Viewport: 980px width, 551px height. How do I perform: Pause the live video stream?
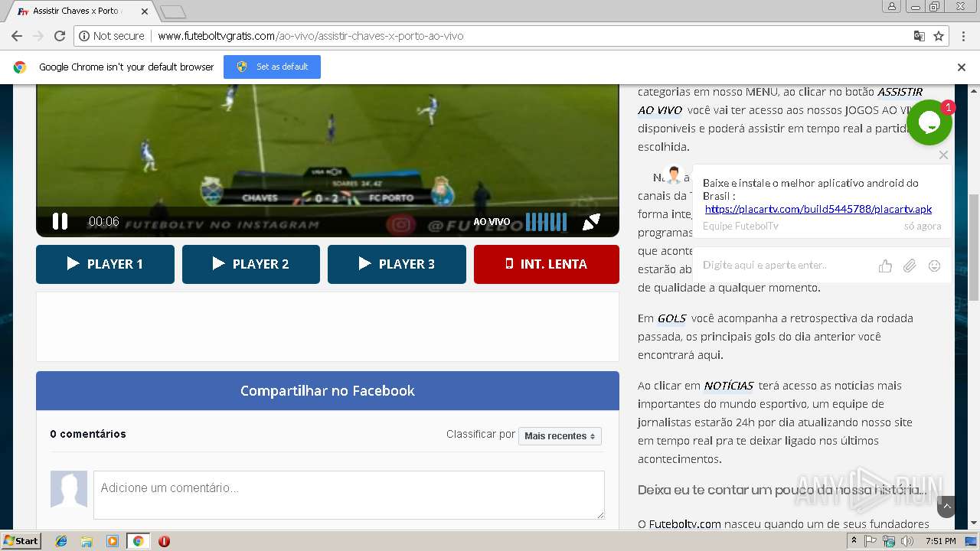pos(60,222)
